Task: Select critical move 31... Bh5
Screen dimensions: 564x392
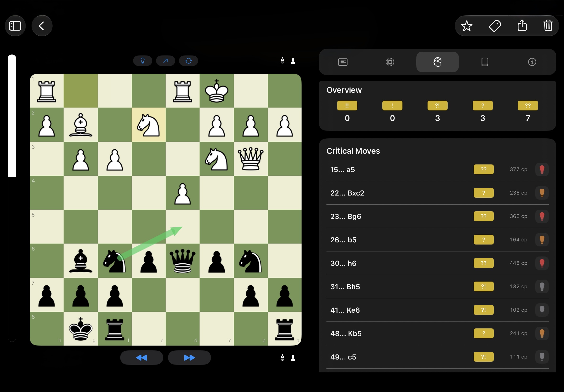Action: pos(437,287)
